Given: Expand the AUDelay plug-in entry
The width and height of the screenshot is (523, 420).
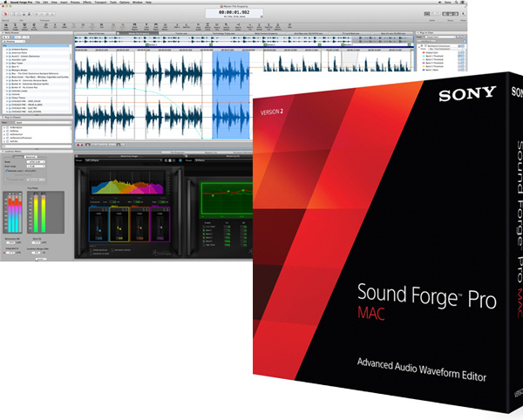Looking at the screenshot, I should click(x=4, y=131).
